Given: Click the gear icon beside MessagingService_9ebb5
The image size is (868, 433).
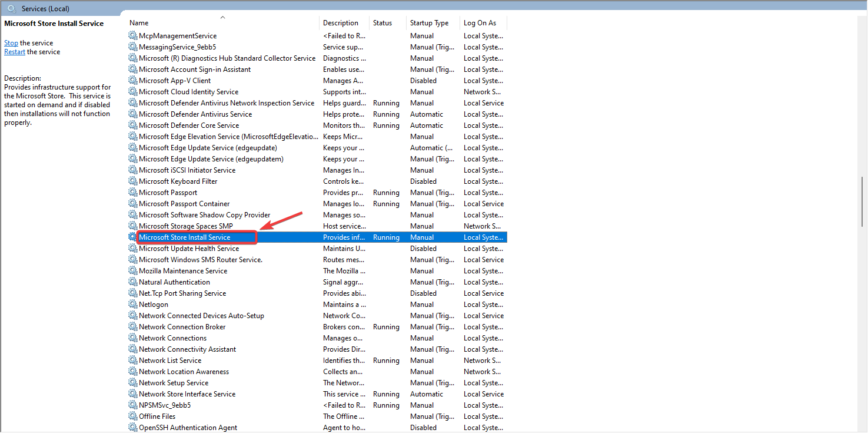Looking at the screenshot, I should coord(133,47).
